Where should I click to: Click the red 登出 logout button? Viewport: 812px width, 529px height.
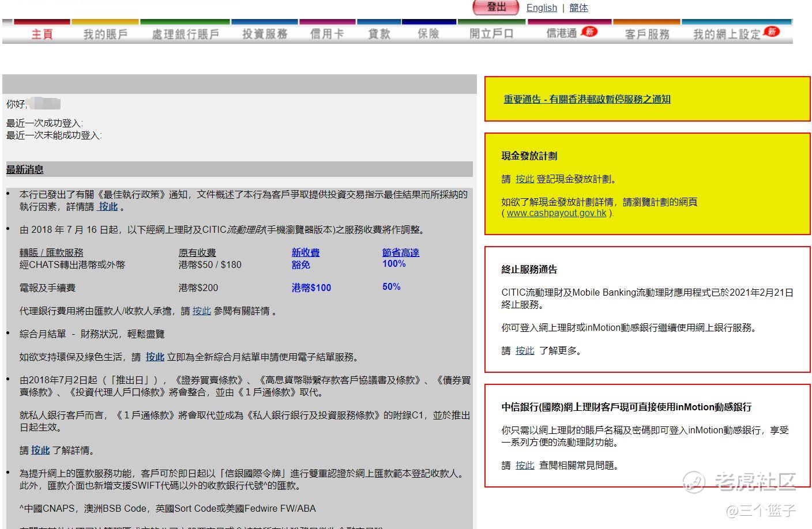[x=495, y=7]
